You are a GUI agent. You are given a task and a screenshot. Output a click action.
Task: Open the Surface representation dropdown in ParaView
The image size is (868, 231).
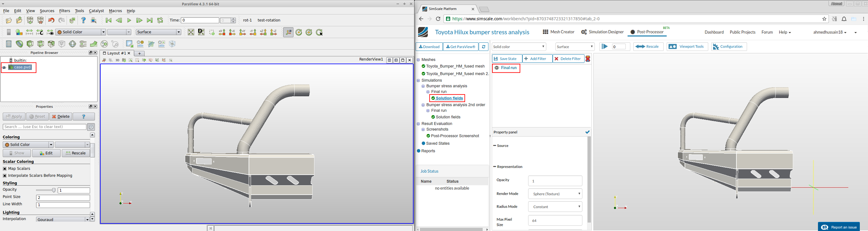[x=158, y=32]
